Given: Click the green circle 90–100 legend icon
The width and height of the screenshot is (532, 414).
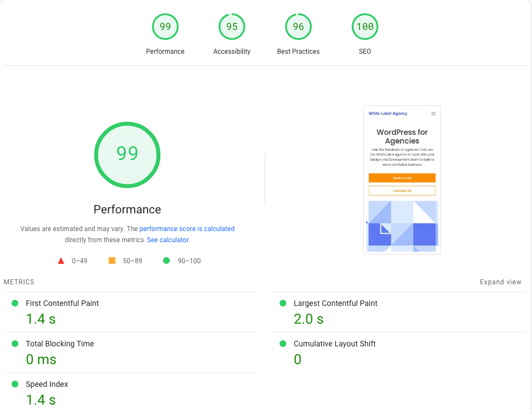Looking at the screenshot, I should (x=166, y=260).
